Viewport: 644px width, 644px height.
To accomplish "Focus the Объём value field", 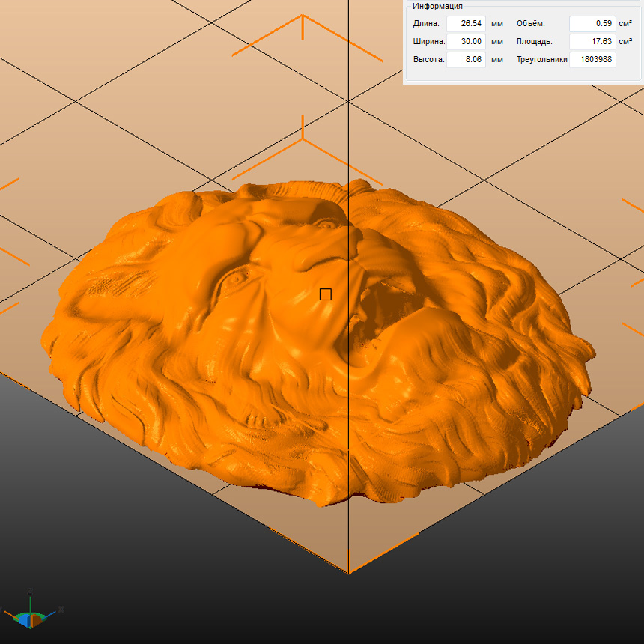I will (x=592, y=23).
